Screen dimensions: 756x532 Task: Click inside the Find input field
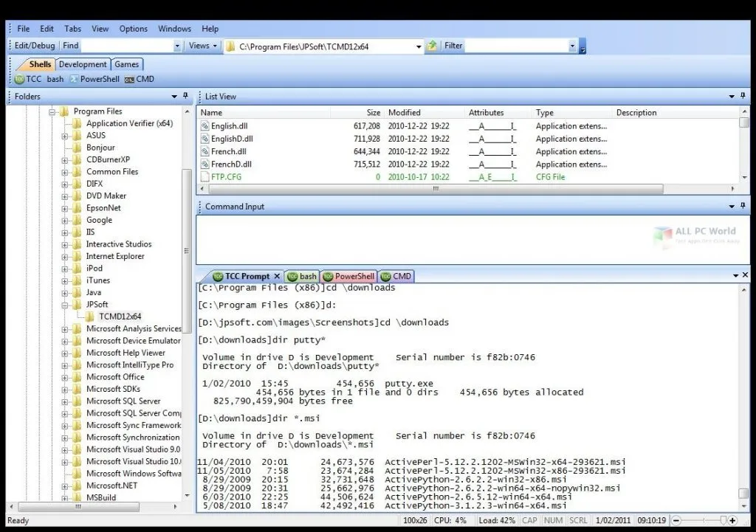coord(129,45)
